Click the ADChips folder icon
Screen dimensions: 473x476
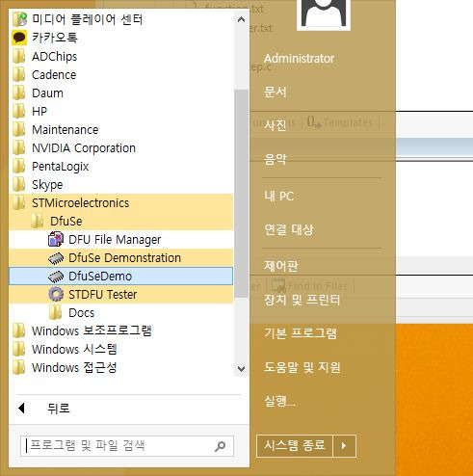click(19, 56)
